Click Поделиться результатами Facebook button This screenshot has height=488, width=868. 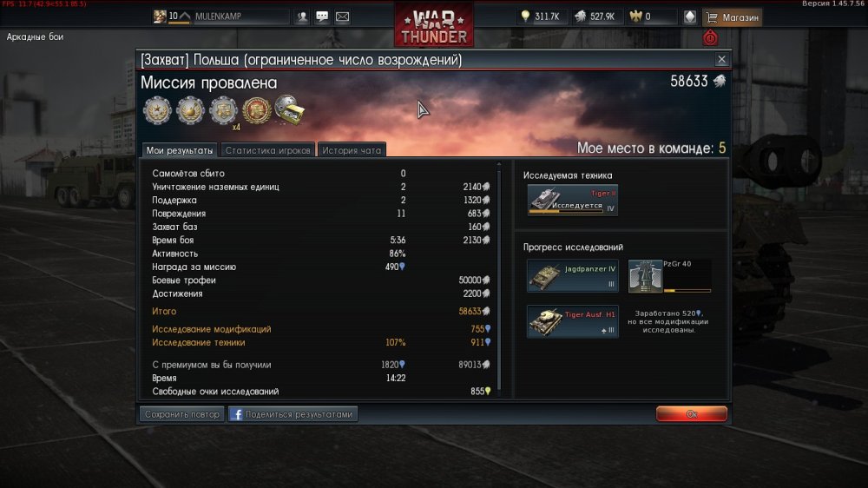pos(293,414)
